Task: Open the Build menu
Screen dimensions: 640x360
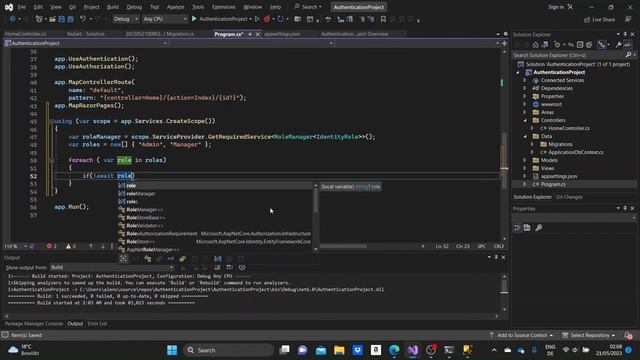Action: pos(113,7)
